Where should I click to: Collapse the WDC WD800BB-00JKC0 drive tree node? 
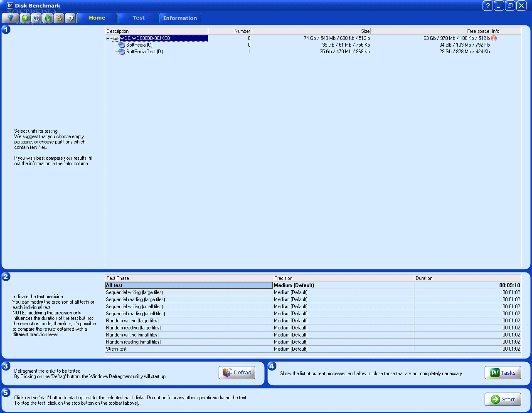coord(108,38)
